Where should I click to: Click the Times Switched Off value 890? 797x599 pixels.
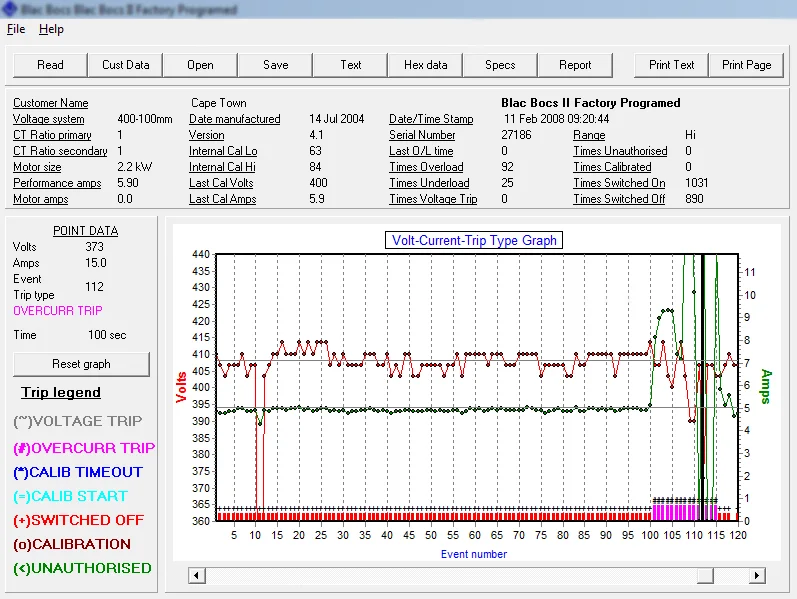(694, 199)
